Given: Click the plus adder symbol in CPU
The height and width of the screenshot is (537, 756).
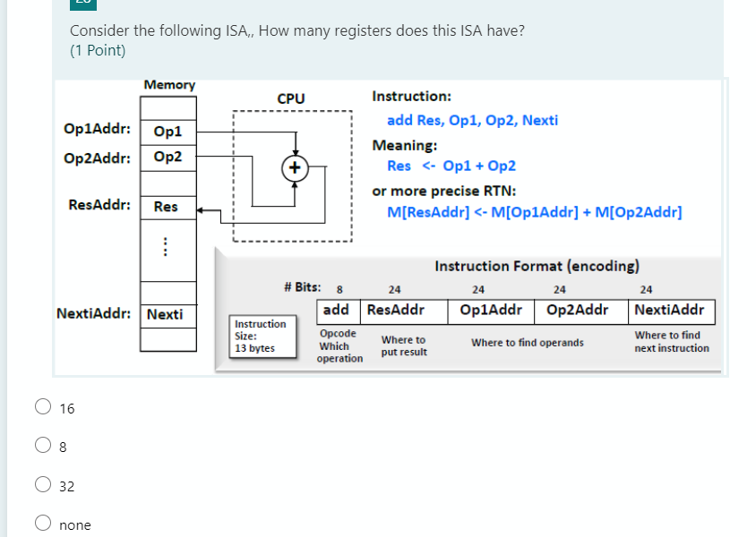Looking at the screenshot, I should [295, 168].
